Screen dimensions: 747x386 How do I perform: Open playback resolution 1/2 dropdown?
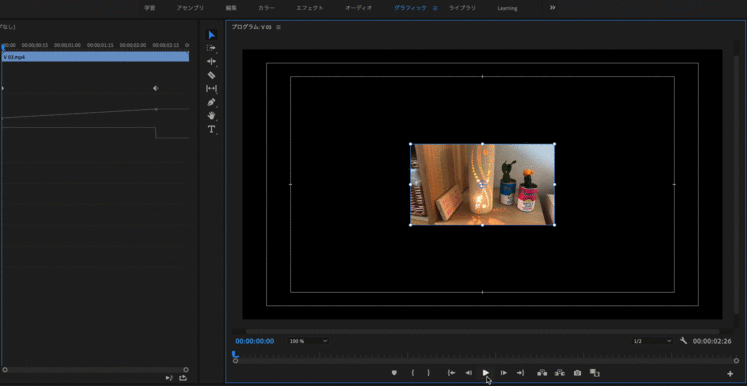pyautogui.click(x=652, y=341)
